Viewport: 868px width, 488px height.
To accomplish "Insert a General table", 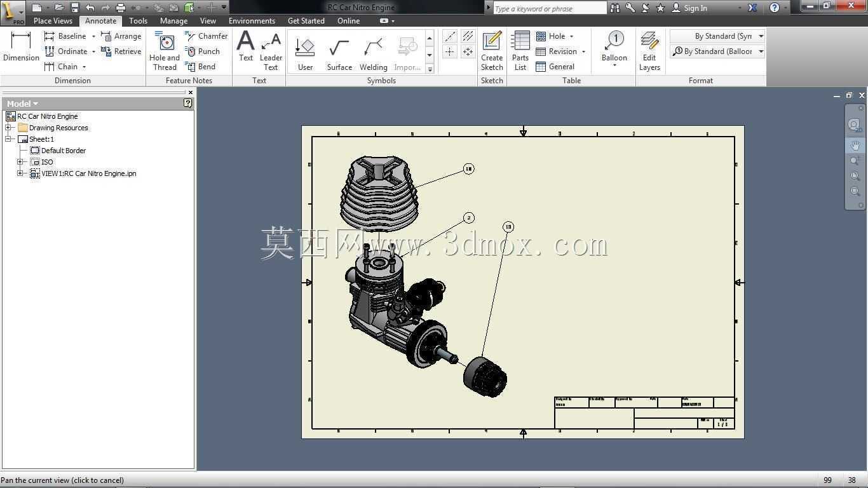I will (x=555, y=67).
